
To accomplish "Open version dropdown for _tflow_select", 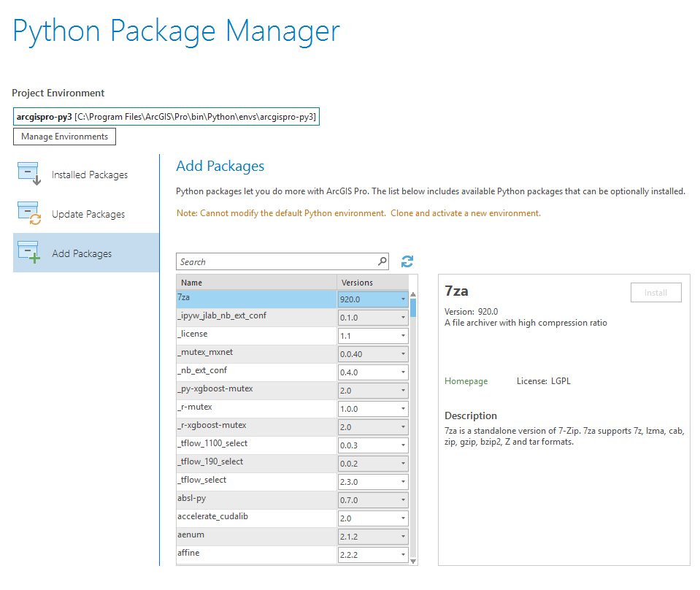I will [x=373, y=482].
